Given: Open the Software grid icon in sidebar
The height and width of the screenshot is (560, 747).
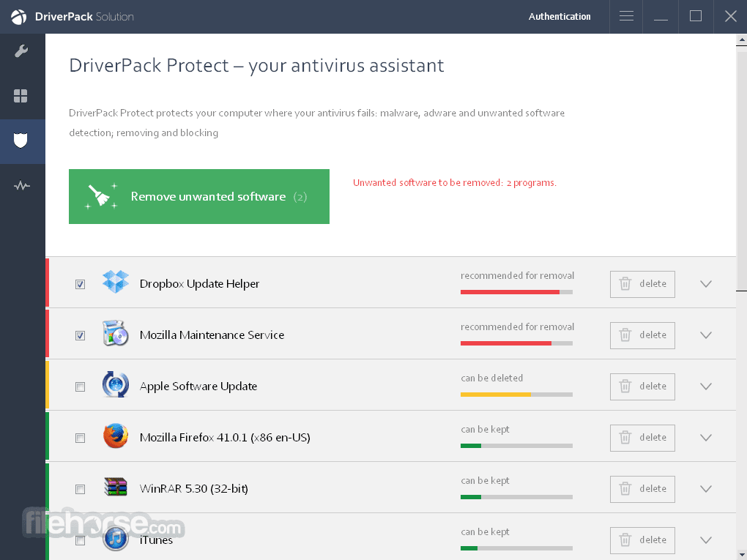Looking at the screenshot, I should (x=21, y=96).
